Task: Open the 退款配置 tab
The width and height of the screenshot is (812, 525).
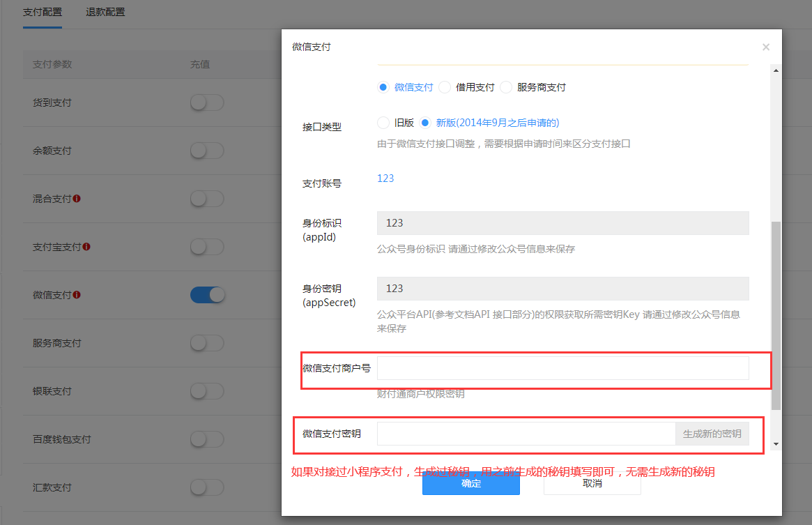Action: click(105, 12)
